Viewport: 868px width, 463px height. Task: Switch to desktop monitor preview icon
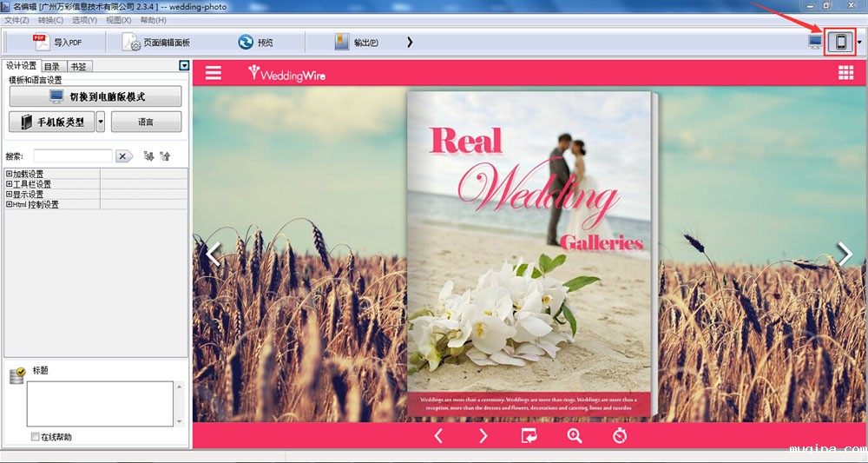(815, 42)
